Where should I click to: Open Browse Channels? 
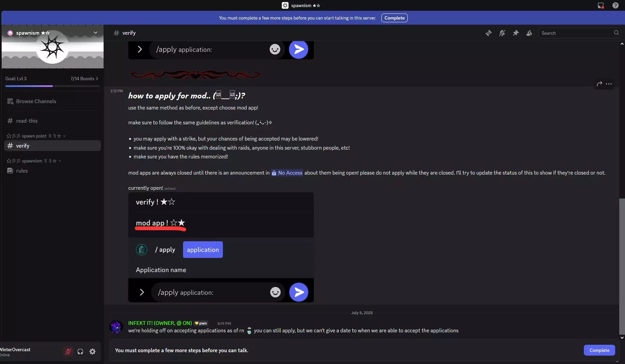(52, 101)
